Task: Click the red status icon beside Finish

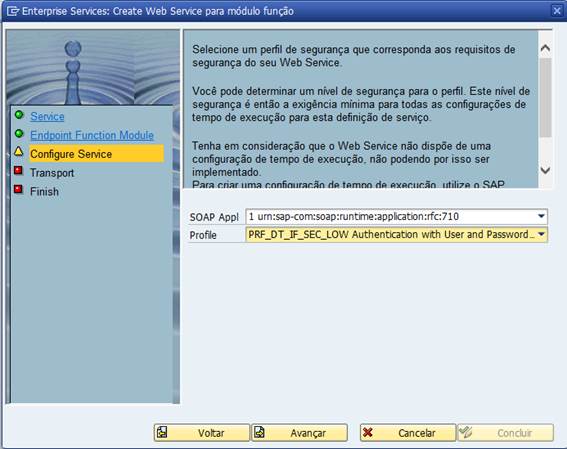Action: (18, 189)
